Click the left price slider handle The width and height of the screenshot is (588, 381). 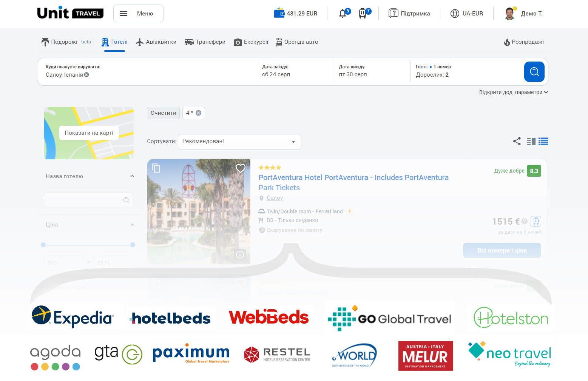[43, 245]
